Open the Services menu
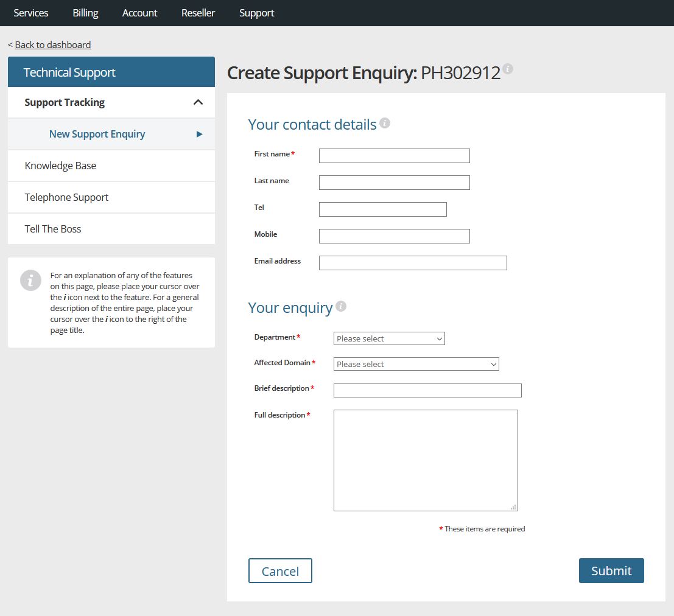 click(x=31, y=13)
